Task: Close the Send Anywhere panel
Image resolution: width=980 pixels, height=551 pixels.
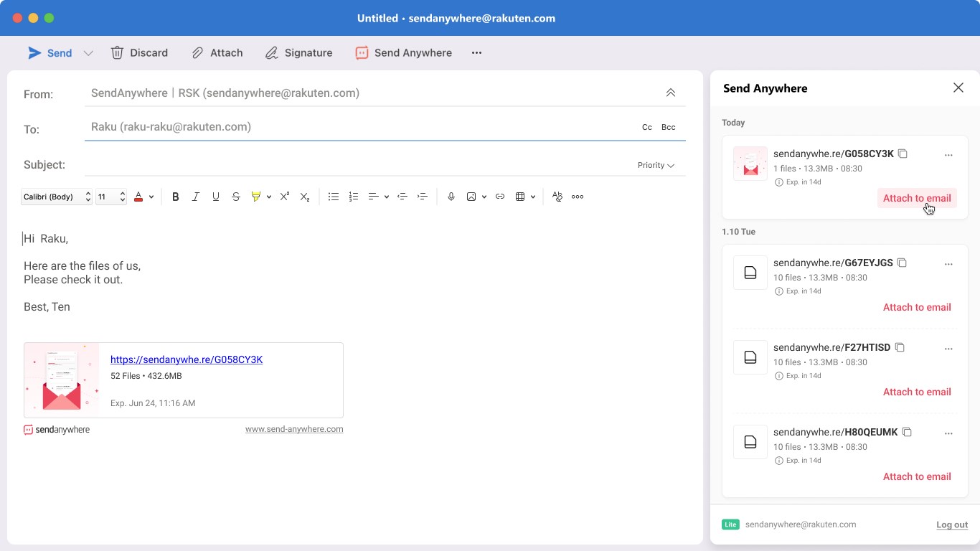Action: (958, 88)
